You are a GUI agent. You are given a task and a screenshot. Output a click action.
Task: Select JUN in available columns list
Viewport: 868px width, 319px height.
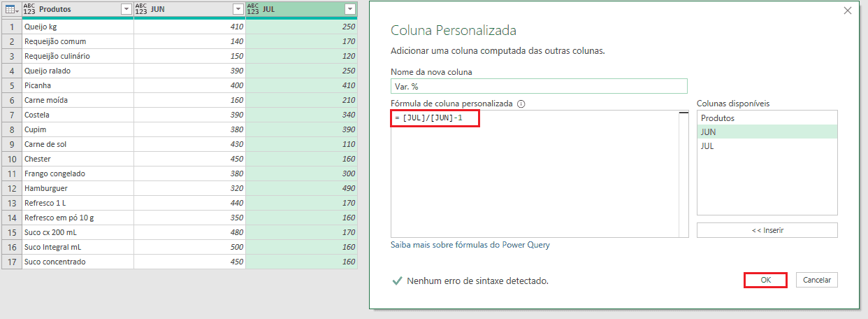click(x=767, y=132)
